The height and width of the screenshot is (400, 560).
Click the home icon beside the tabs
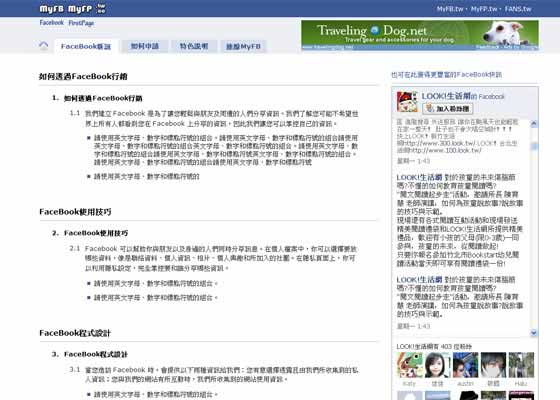tap(44, 46)
